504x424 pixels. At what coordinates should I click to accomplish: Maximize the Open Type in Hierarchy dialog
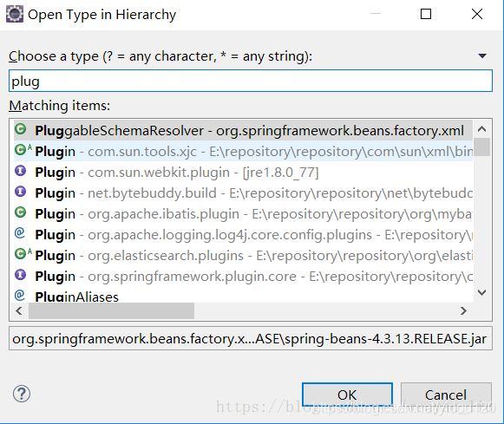click(426, 14)
